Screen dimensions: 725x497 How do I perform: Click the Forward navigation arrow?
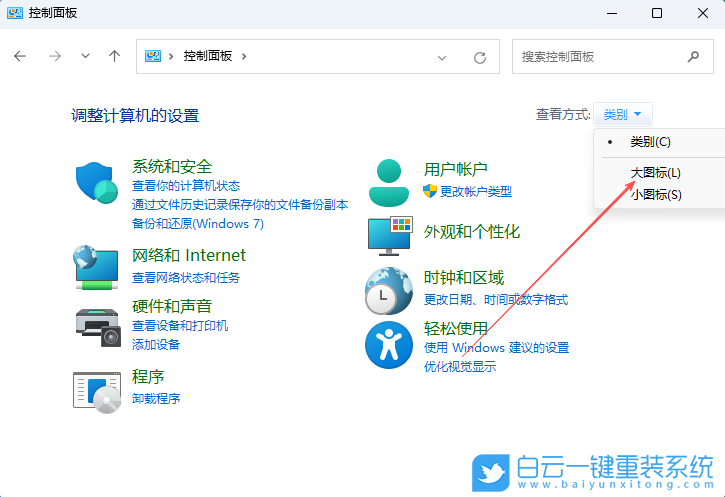tap(55, 56)
